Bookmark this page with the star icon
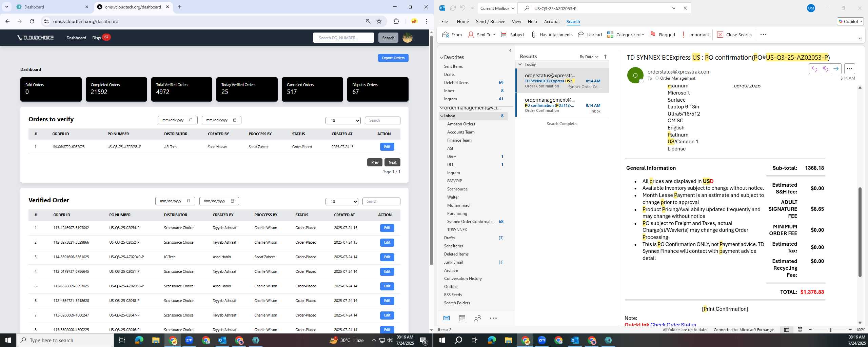The width and height of the screenshot is (868, 347). pos(379,21)
